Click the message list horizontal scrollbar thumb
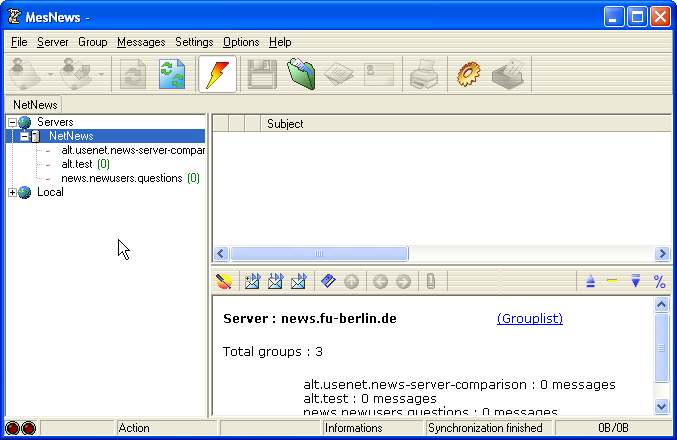This screenshot has height=440, width=677. click(318, 254)
